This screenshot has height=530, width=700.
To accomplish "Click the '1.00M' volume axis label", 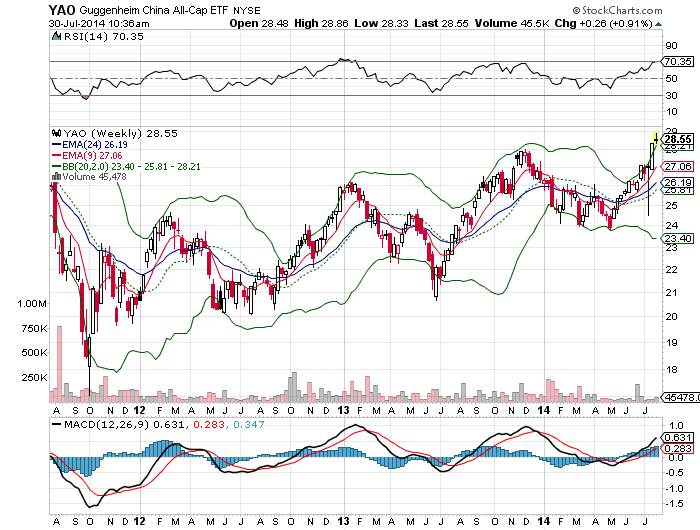I will pos(32,304).
